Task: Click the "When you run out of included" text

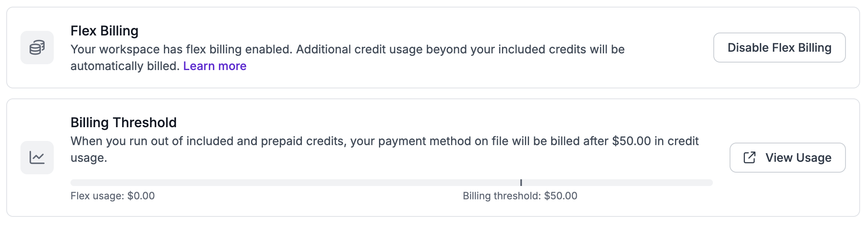Action: 153,141
